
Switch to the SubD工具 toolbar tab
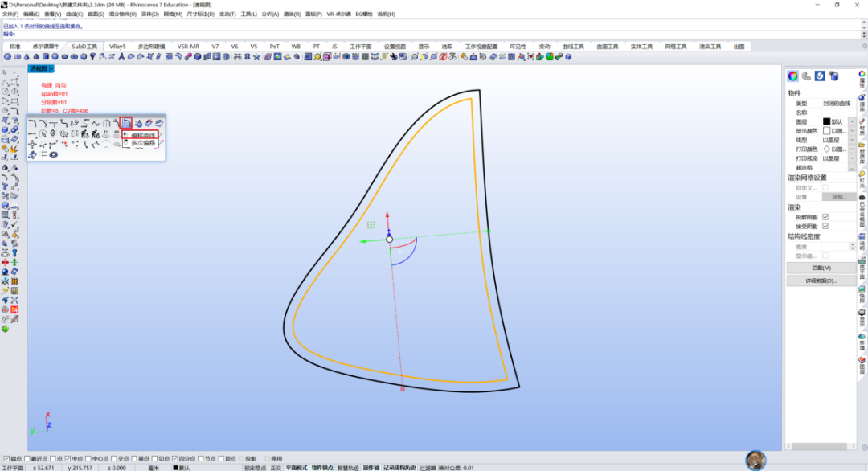(x=84, y=47)
